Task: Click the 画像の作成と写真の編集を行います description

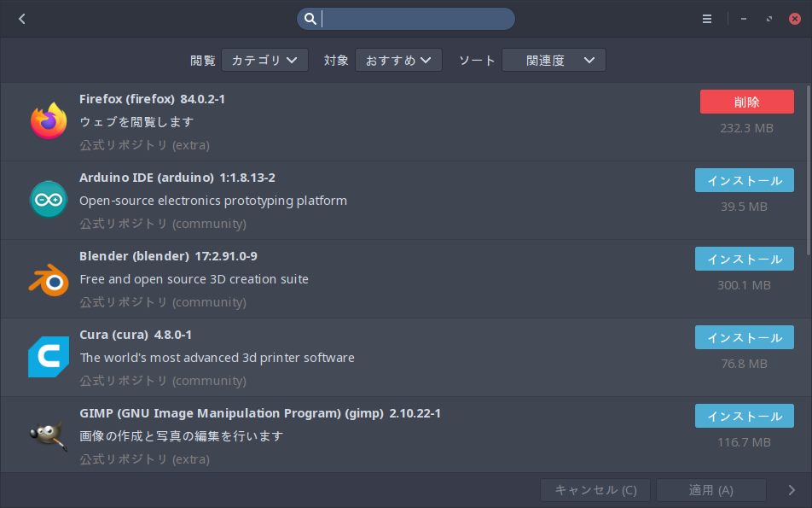Action: pos(181,436)
